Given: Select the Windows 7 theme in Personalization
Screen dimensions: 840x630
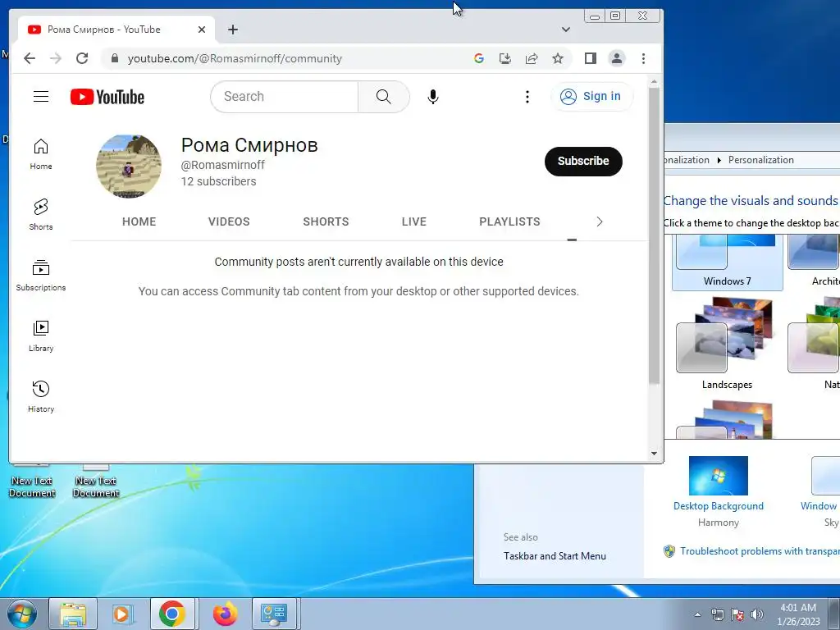Looking at the screenshot, I should [x=727, y=262].
